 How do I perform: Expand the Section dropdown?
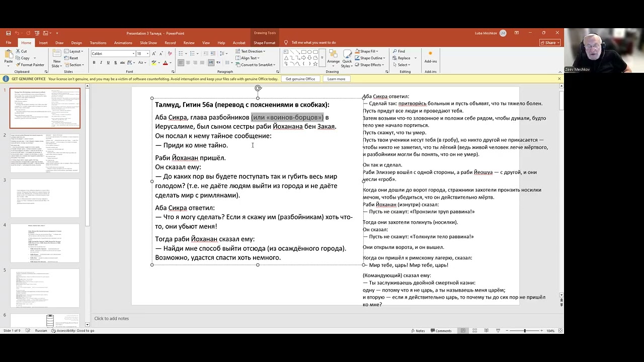point(74,65)
